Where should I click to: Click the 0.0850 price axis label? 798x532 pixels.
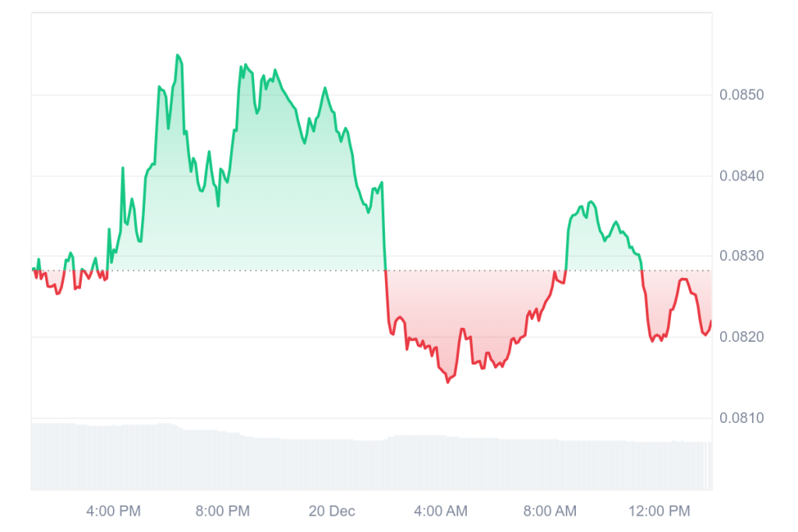pyautogui.click(x=742, y=95)
